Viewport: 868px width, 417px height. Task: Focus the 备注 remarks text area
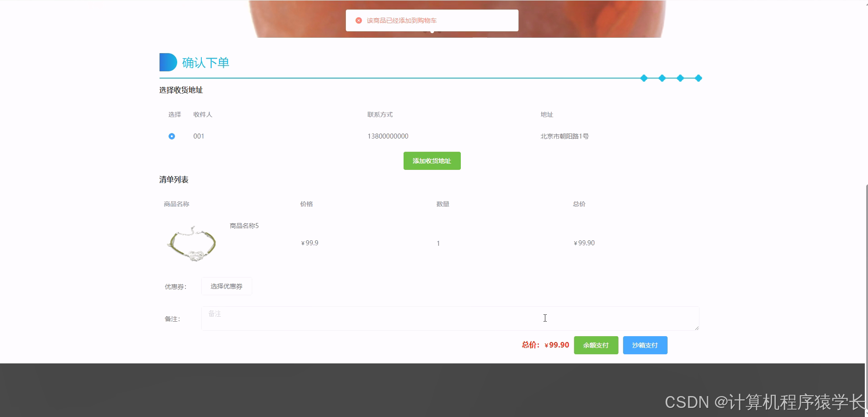450,318
